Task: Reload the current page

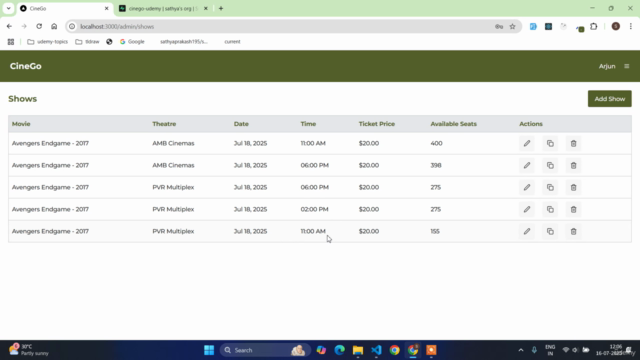Action: [39, 27]
